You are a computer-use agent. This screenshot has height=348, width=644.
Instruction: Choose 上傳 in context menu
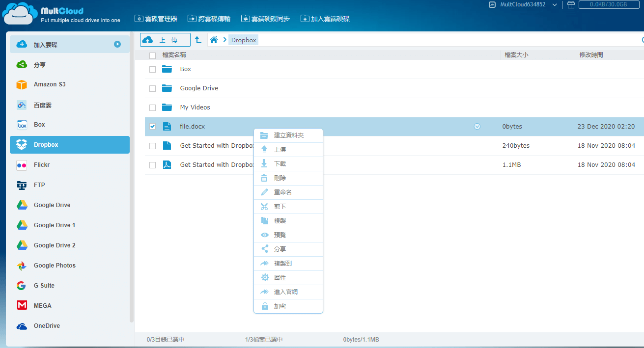point(288,150)
